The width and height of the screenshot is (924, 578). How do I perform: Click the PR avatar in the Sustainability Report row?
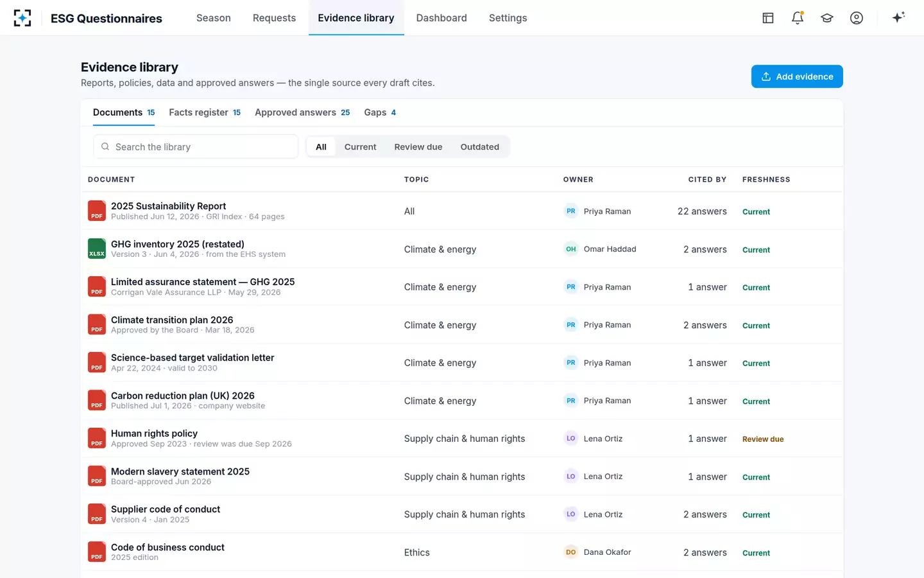click(x=571, y=211)
